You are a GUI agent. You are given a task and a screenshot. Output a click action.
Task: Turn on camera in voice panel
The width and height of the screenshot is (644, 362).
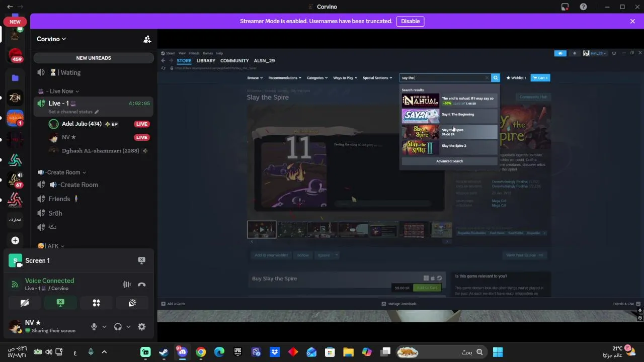[x=24, y=303]
